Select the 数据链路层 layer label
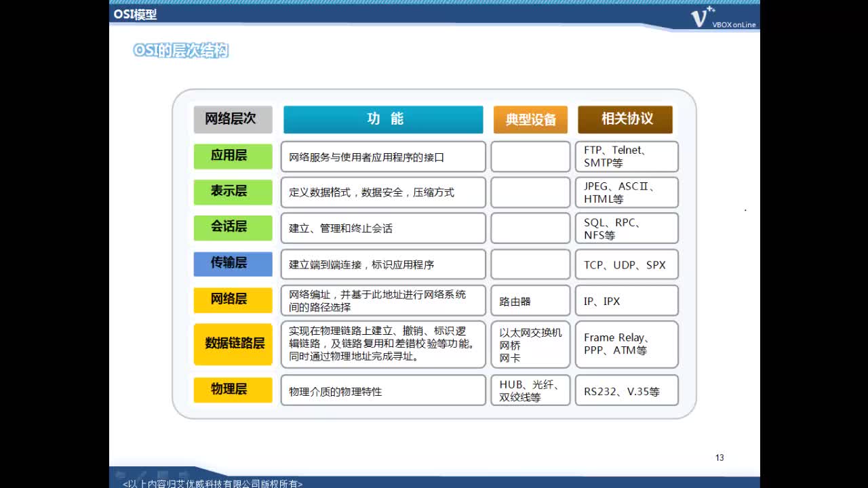 (x=233, y=344)
